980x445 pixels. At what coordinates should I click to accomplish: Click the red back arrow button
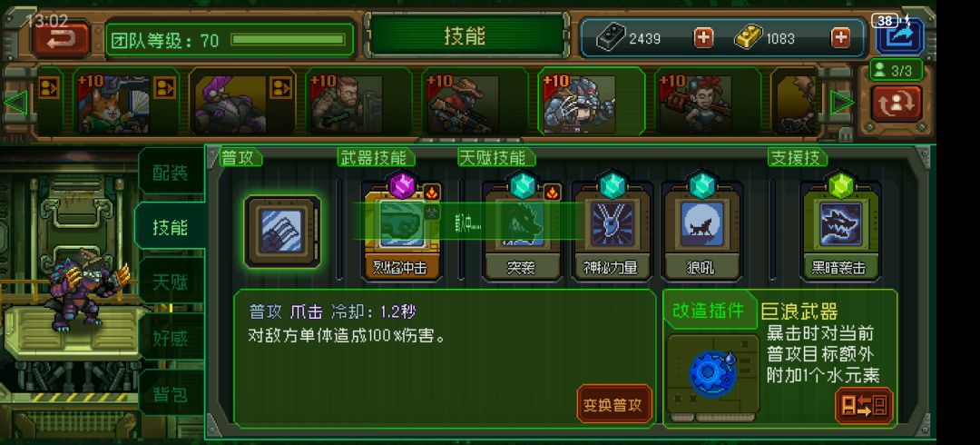[x=62, y=39]
